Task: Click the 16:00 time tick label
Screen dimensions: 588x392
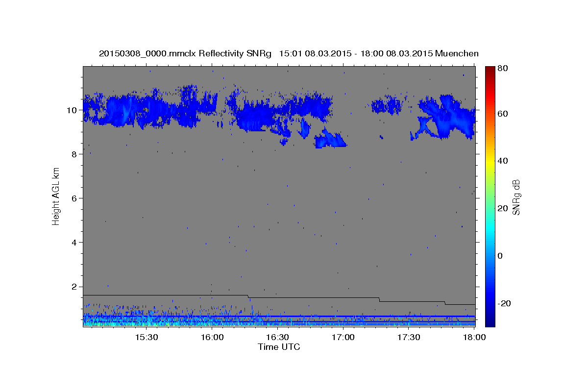Action: point(212,337)
